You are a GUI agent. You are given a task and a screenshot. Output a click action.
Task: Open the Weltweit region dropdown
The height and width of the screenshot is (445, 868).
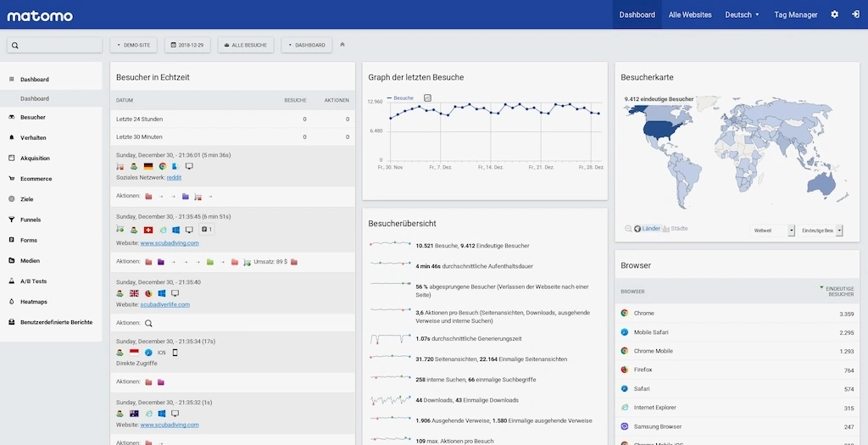[x=772, y=230]
